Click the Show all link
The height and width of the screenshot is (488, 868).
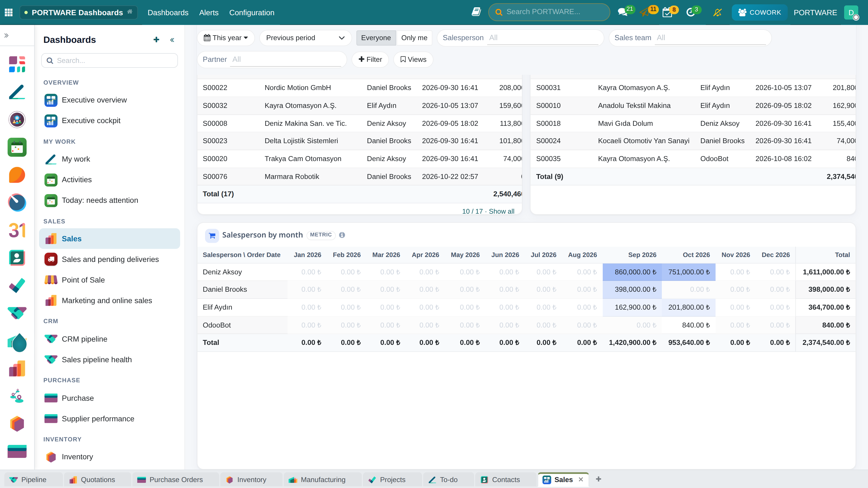coord(501,211)
